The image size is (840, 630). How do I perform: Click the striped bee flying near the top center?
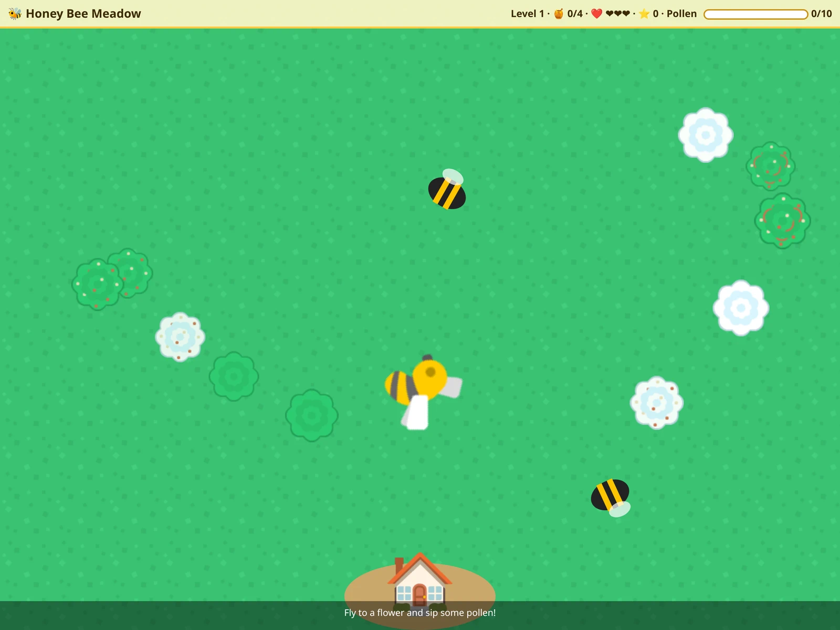pyautogui.click(x=447, y=189)
